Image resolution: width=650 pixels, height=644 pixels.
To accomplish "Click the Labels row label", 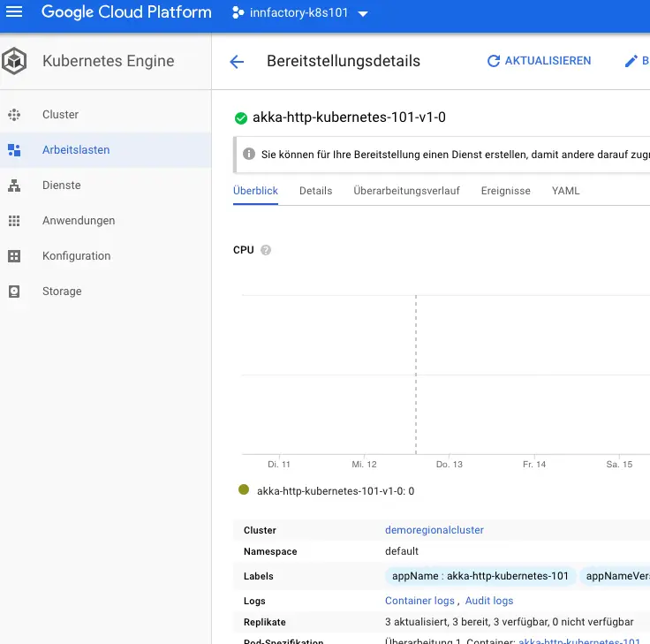I will pyautogui.click(x=259, y=576).
